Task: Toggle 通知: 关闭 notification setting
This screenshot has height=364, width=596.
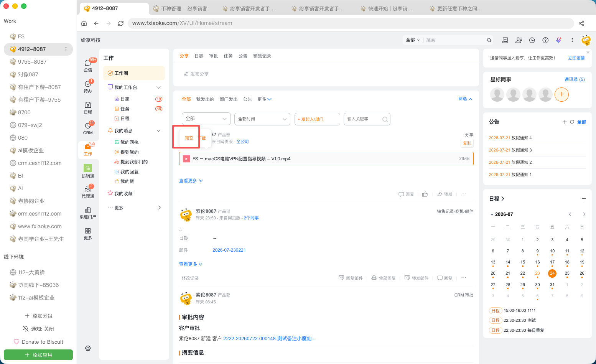Action: pyautogui.click(x=38, y=329)
